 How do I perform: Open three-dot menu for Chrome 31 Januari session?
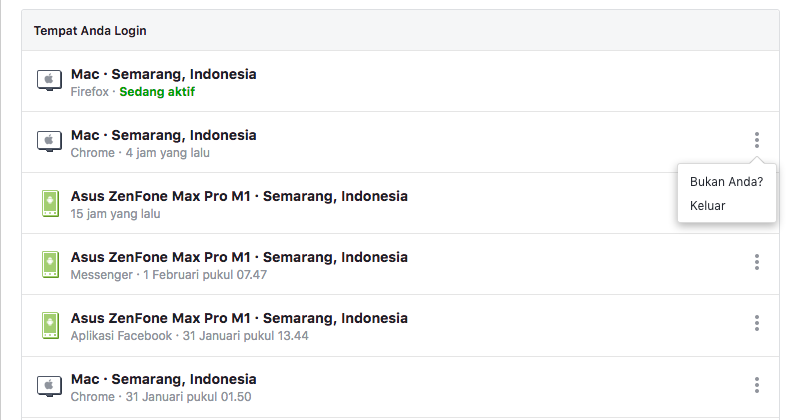coord(757,385)
